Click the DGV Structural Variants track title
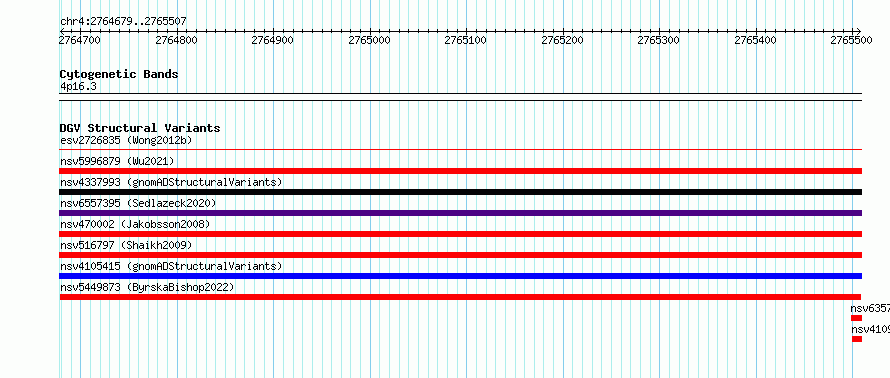This screenshot has height=378, width=890. click(140, 128)
